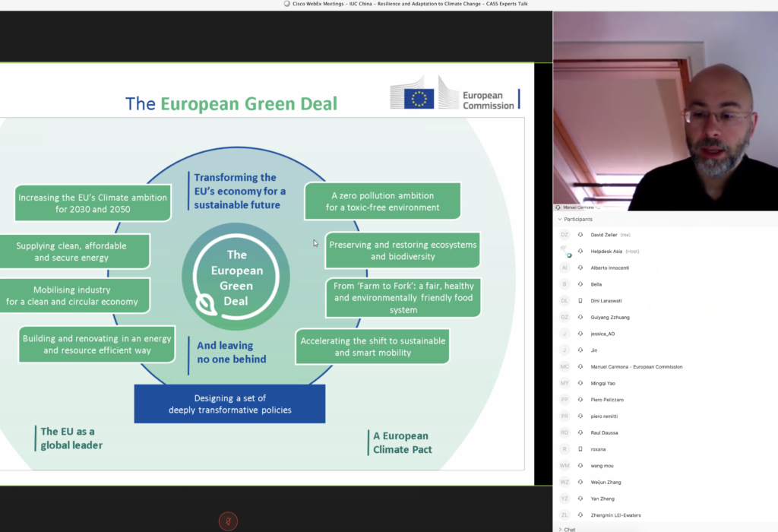Click the red circular icon at bottom center
The image size is (778, 532).
point(229,521)
